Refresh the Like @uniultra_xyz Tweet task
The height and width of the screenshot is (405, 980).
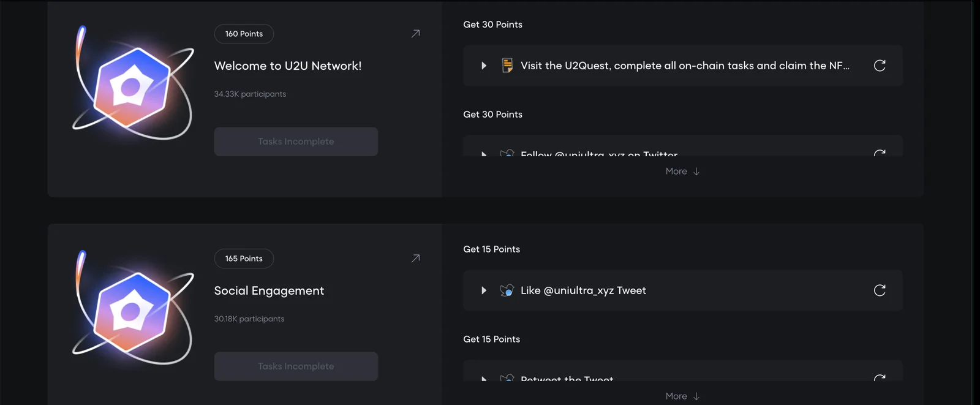(880, 290)
